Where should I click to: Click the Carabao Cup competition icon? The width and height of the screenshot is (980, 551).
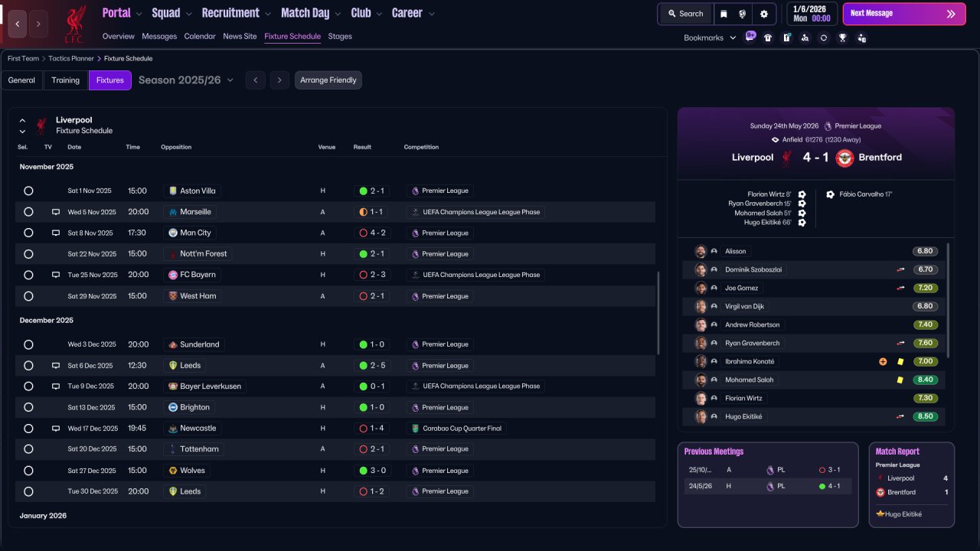coord(416,429)
